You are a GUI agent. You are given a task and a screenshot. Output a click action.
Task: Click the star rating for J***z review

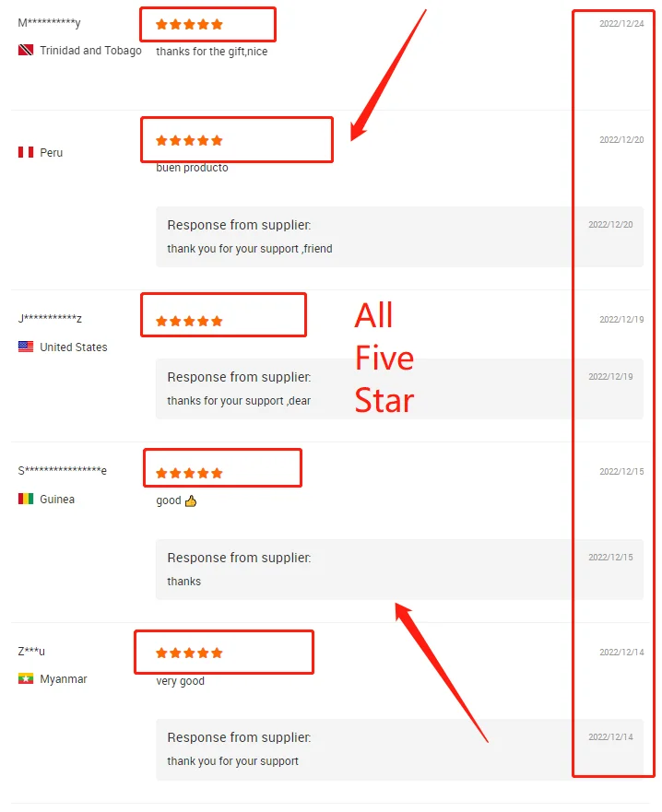click(189, 322)
